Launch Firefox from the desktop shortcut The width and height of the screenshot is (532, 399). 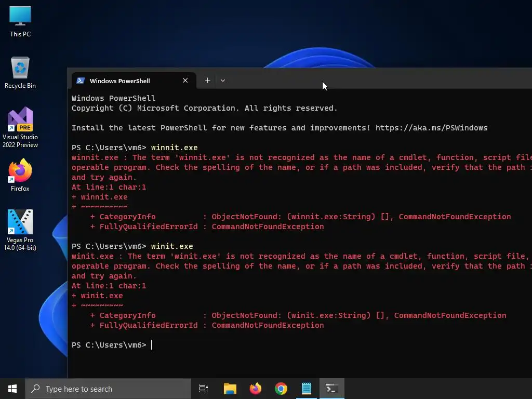(20, 175)
